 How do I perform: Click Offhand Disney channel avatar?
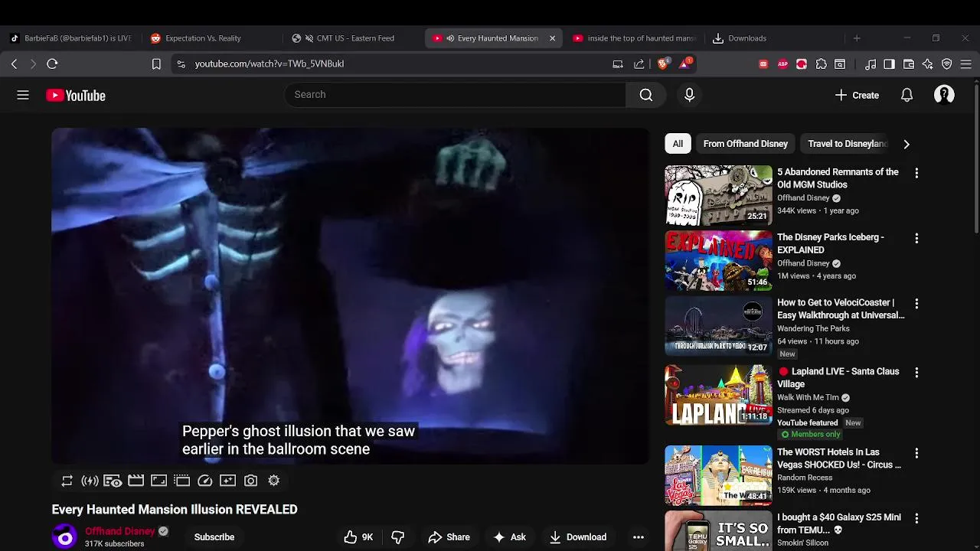coord(64,537)
